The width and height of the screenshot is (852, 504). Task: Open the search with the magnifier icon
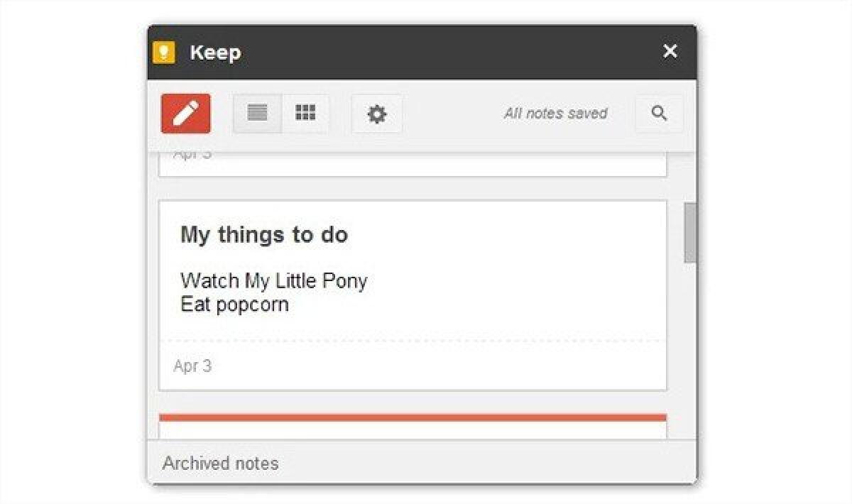[x=659, y=113]
